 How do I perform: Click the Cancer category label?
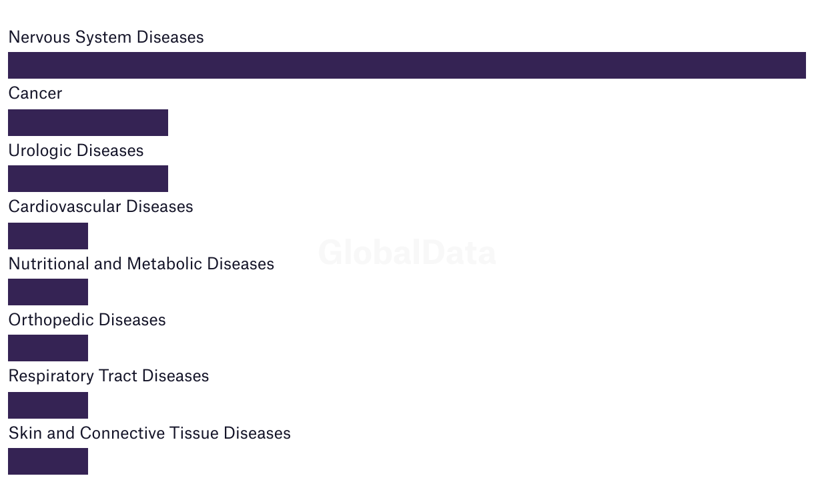tap(35, 93)
